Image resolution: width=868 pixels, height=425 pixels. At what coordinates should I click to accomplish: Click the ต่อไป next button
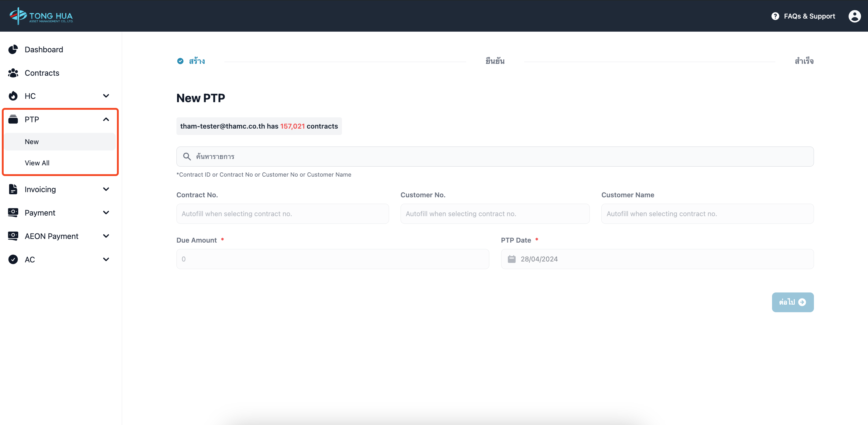click(x=792, y=302)
